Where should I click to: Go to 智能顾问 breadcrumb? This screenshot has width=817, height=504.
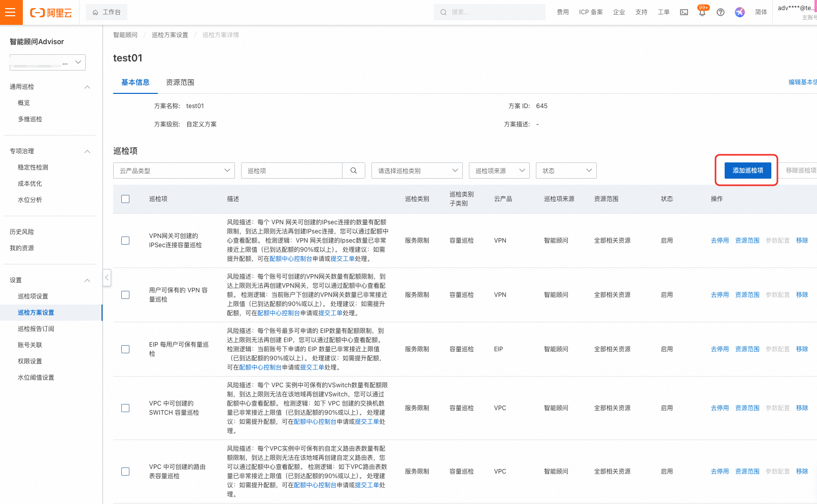tap(125, 35)
